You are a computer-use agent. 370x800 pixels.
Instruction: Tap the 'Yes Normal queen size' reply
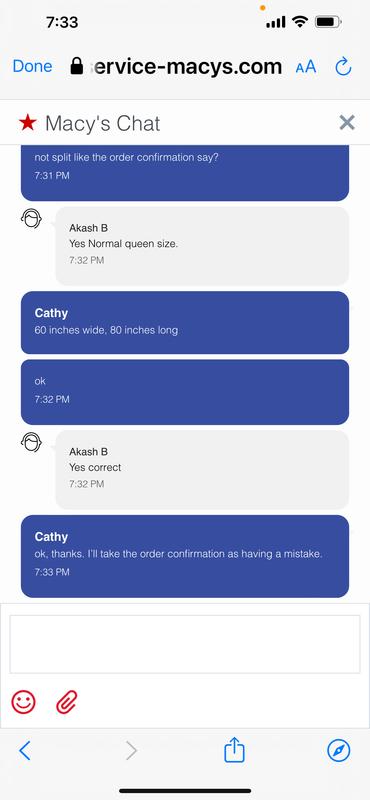[x=202, y=246]
